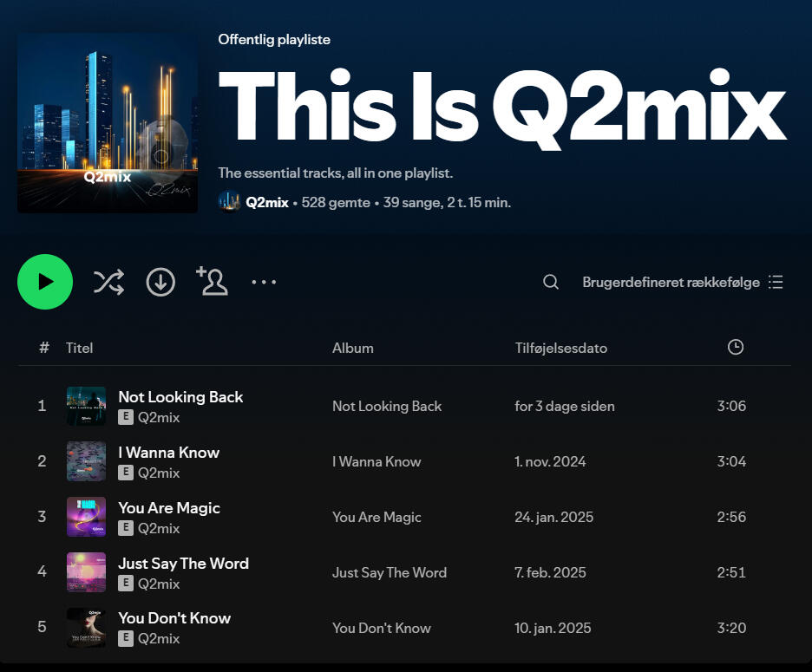
Task: Sort by the Album column header
Action: [352, 348]
